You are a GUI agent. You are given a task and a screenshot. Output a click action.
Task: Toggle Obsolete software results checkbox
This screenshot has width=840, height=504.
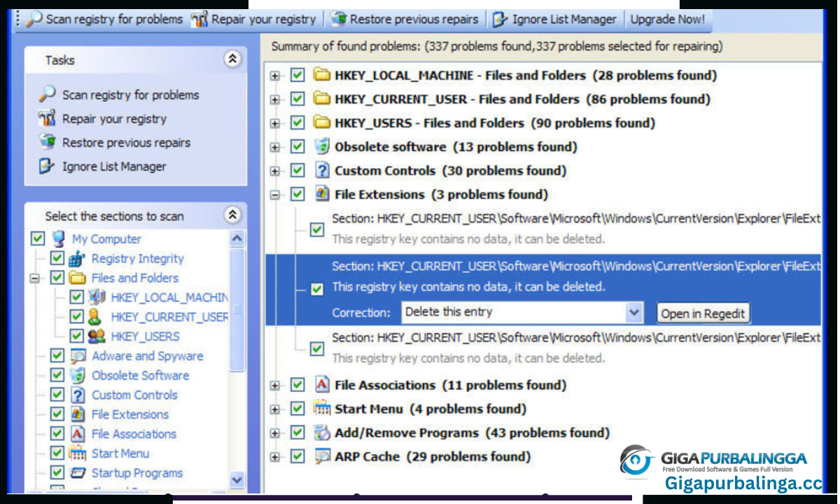pos(297,146)
